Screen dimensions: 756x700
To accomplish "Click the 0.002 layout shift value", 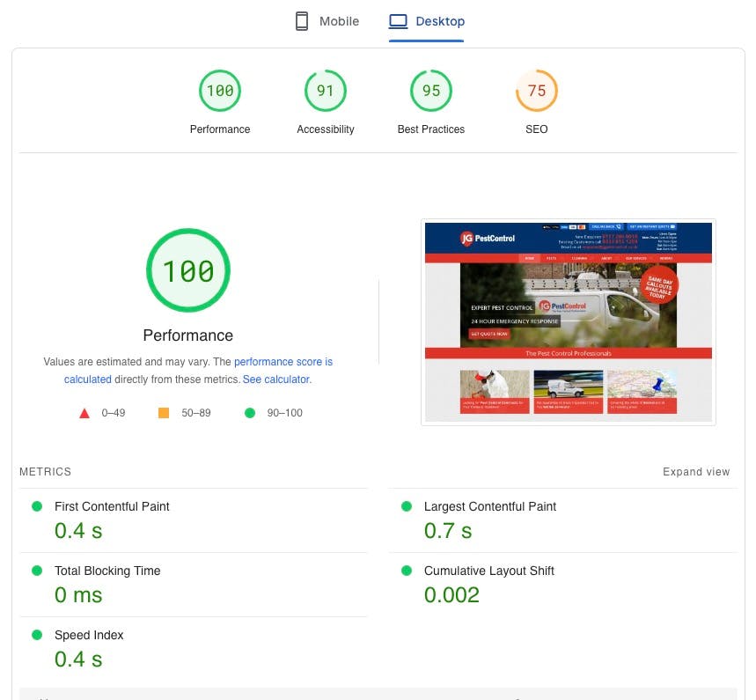I will coord(451,595).
